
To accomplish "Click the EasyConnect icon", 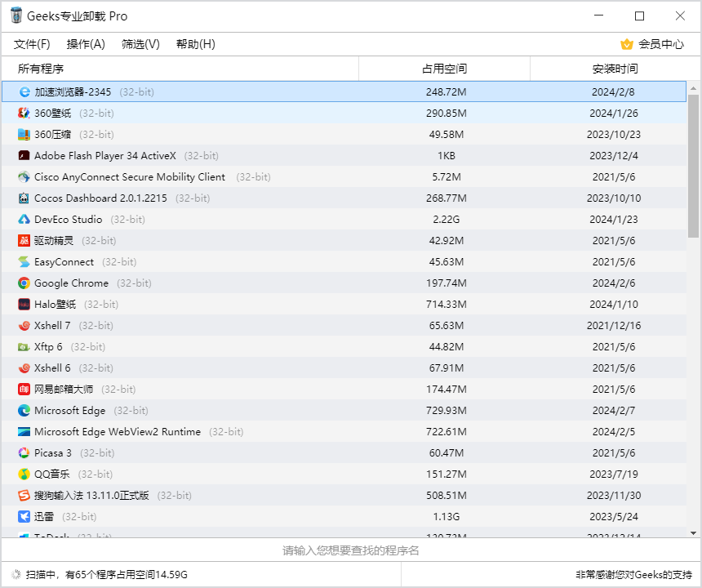I will (x=24, y=262).
